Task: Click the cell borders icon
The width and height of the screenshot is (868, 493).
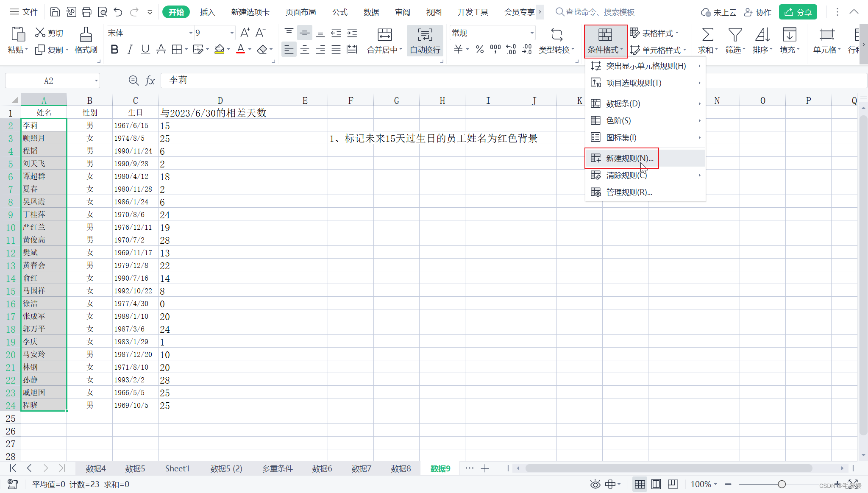Action: click(x=177, y=50)
